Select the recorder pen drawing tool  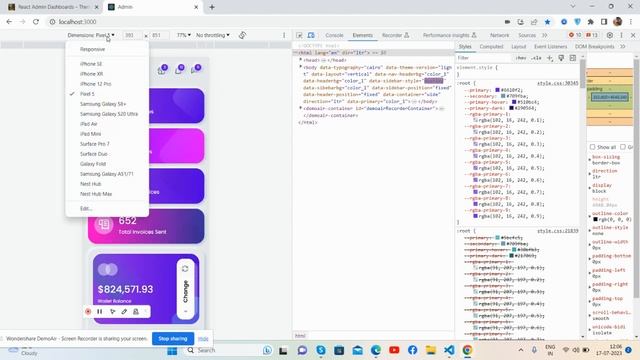pos(124,311)
